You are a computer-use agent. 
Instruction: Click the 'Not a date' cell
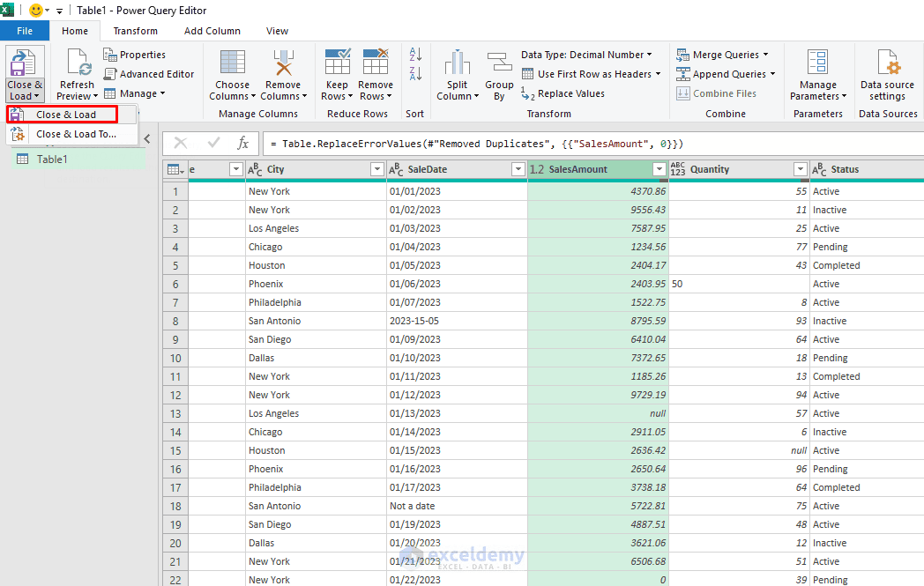457,506
